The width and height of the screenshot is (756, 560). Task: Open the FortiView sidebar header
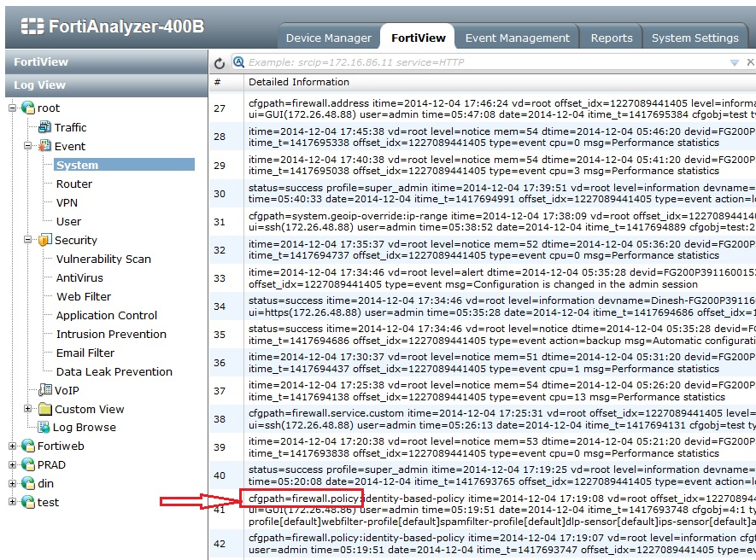click(107, 61)
